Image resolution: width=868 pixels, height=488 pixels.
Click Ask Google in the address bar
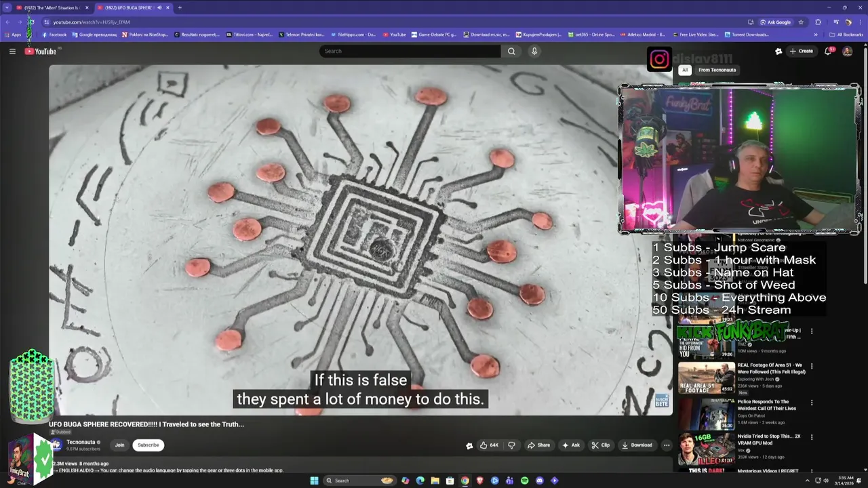[x=775, y=22]
